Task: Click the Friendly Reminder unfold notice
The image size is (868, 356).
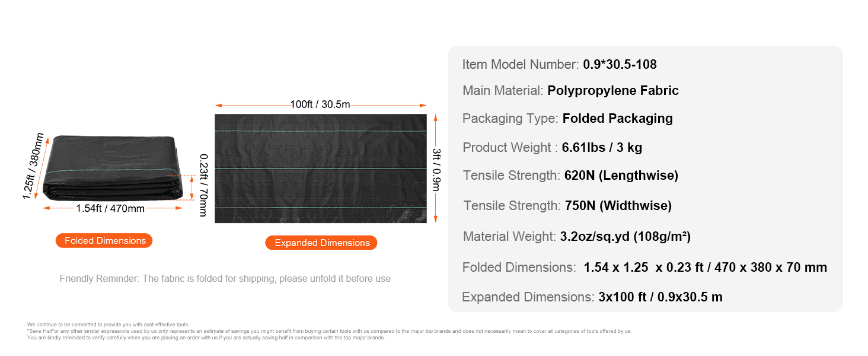Action: [225, 278]
